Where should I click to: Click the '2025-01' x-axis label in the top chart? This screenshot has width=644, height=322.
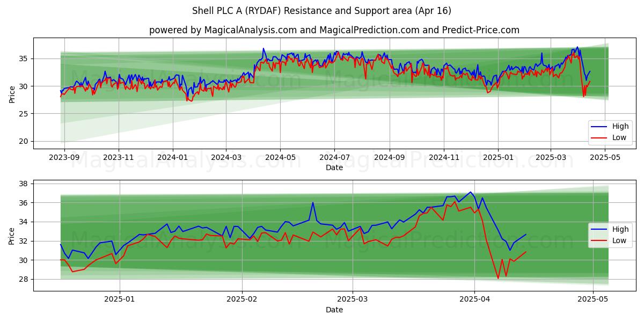498,158
